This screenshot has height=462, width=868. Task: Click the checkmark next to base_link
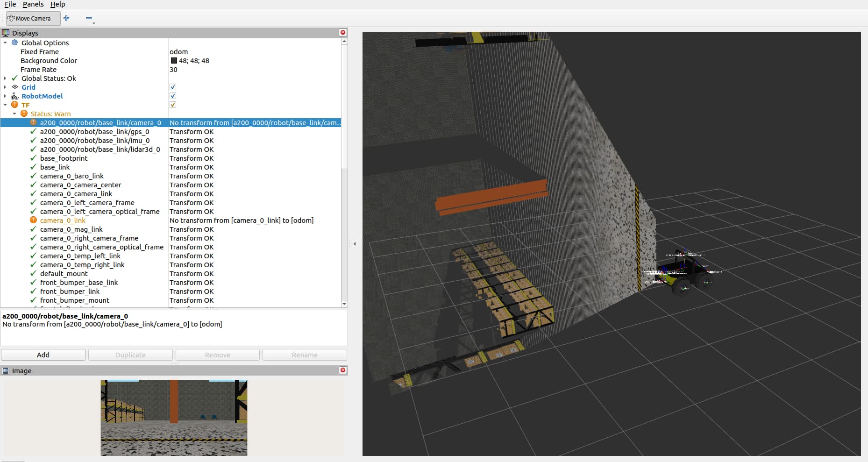pyautogui.click(x=33, y=167)
